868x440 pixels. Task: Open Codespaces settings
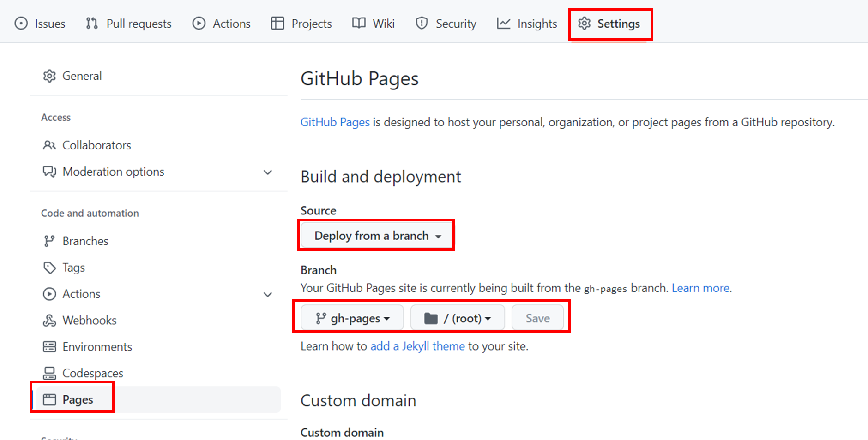[158, 373]
